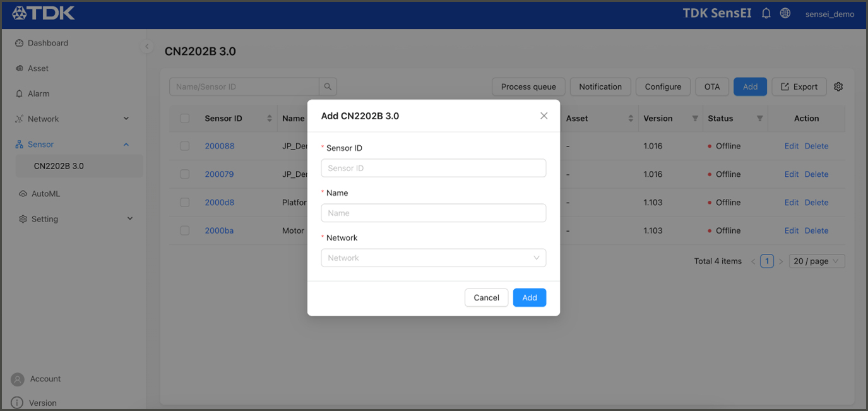The width and height of the screenshot is (868, 411).
Task: Open sensor link 2000ba
Action: pos(219,230)
